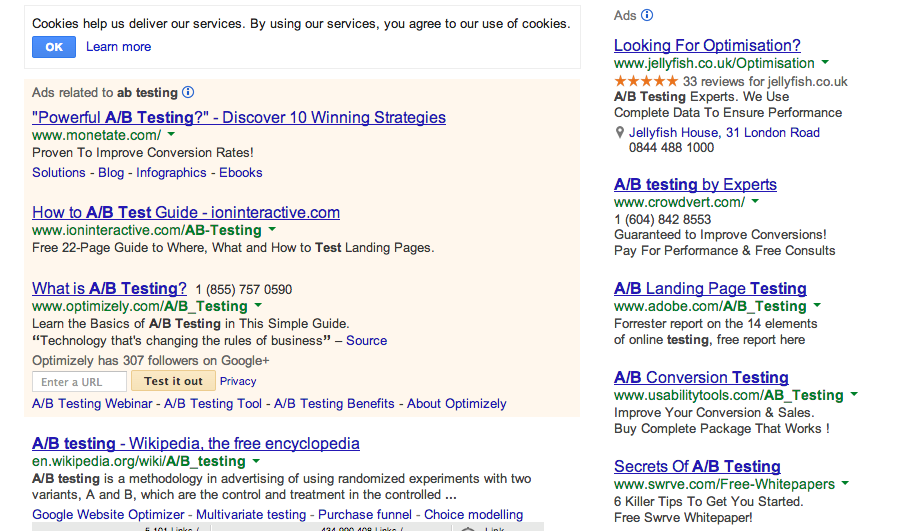Expand dropdown arrow next to www.crowdvert.com/
Screen dimensions: 924x531
(755, 202)
